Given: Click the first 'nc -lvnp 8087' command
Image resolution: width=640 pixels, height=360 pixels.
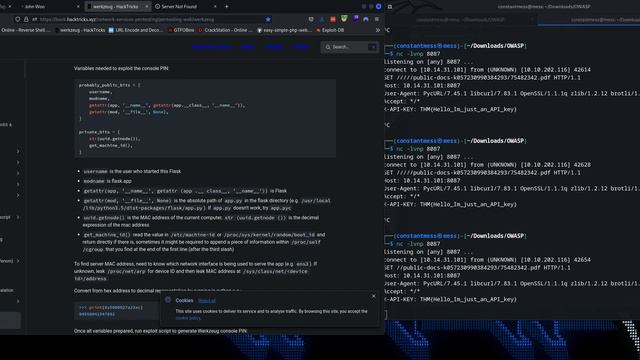Looking at the screenshot, I should point(418,54).
